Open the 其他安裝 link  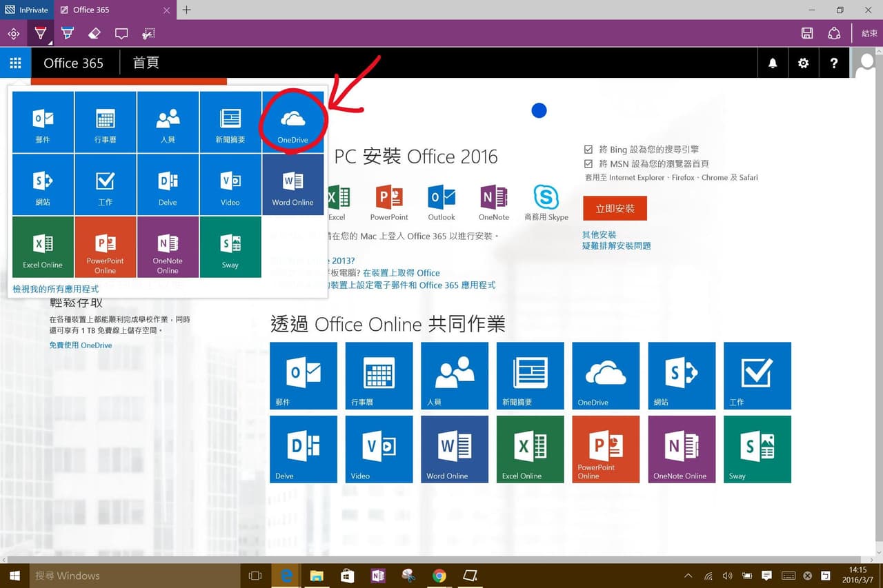[x=599, y=234]
